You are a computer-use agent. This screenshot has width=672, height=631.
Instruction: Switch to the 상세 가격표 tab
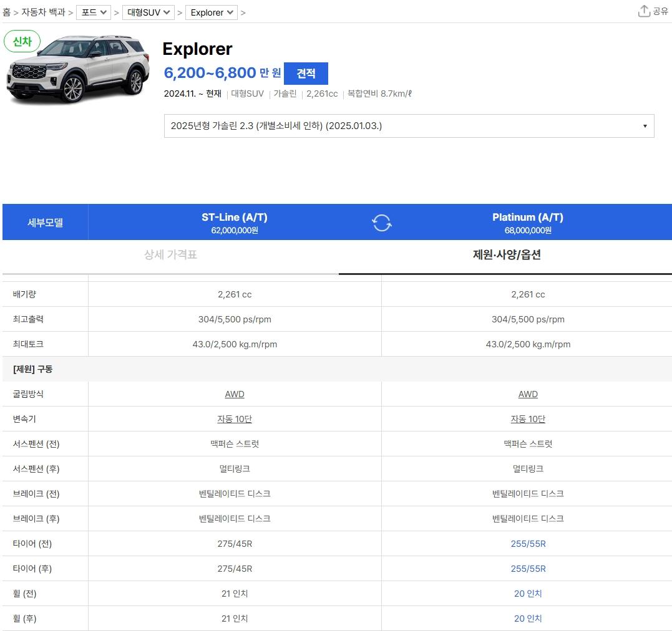[x=170, y=255]
